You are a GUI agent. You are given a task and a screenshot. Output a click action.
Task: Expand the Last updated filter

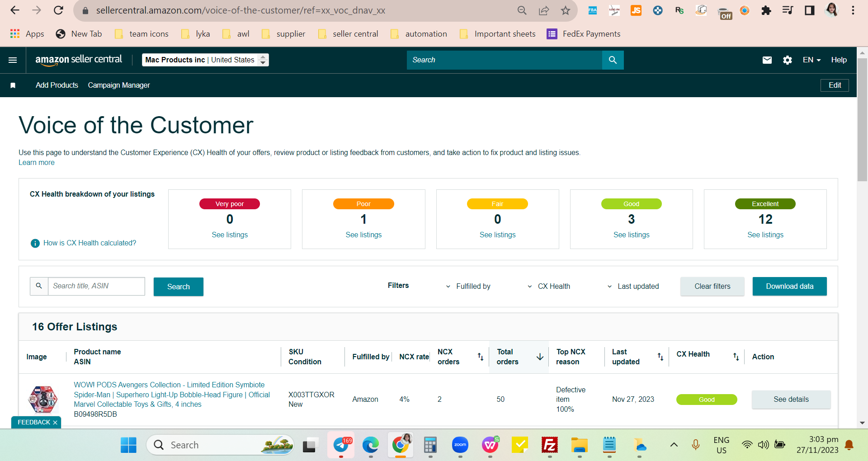point(633,287)
